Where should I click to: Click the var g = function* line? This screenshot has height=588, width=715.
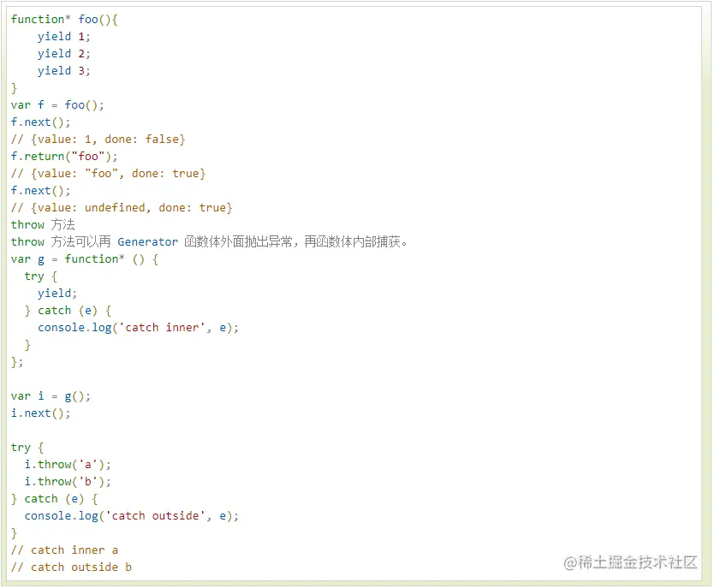click(x=64, y=258)
